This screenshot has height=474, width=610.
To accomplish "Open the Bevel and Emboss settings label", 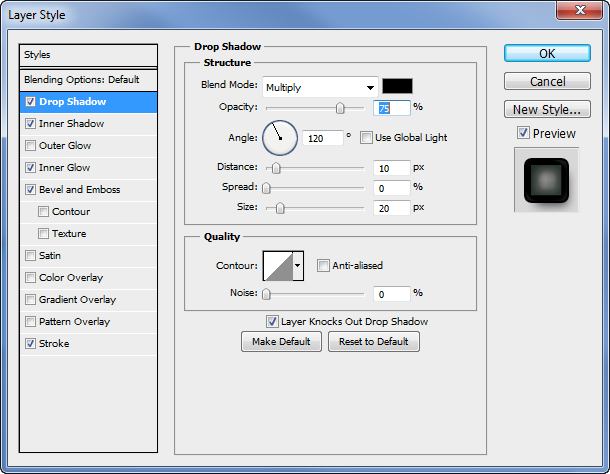I will [80, 190].
